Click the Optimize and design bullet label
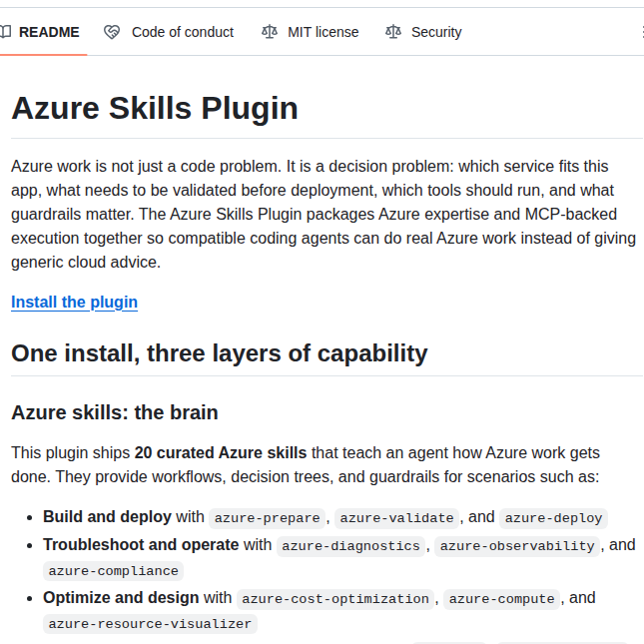This screenshot has height=644, width=644. click(x=121, y=598)
